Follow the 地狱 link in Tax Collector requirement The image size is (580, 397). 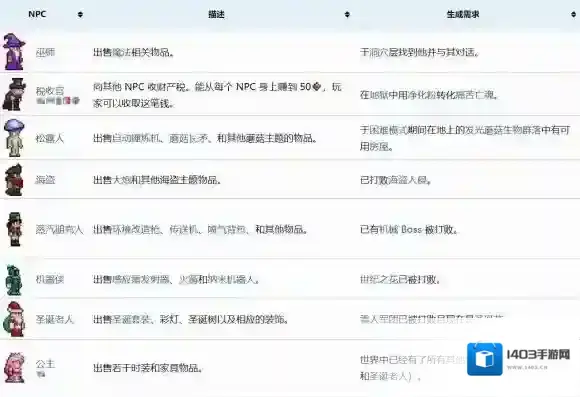tap(379, 95)
